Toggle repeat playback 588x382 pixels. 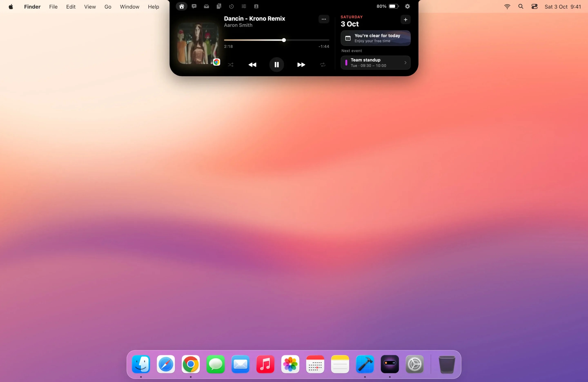point(323,65)
